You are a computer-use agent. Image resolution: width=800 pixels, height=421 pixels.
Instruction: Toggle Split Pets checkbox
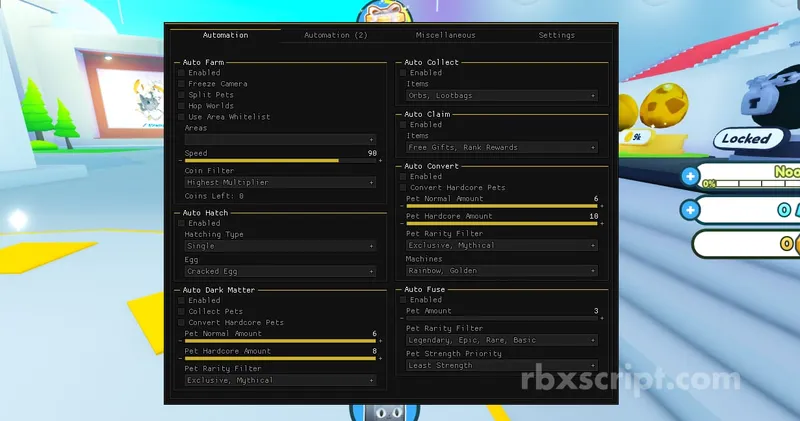point(181,95)
